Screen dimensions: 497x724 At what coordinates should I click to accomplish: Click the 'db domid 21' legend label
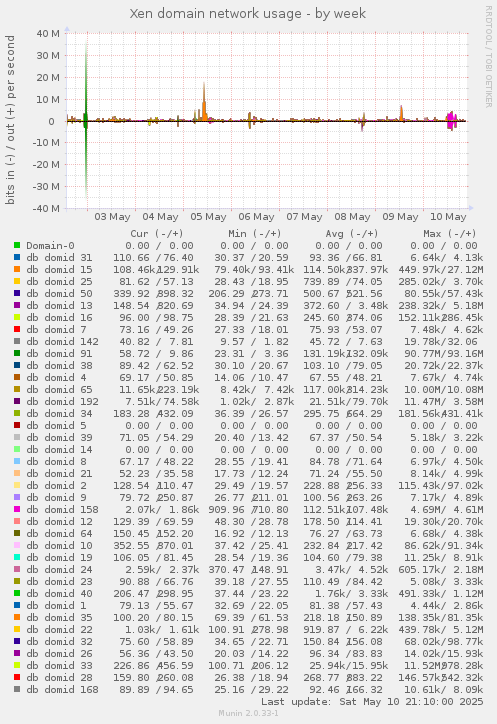(59, 474)
